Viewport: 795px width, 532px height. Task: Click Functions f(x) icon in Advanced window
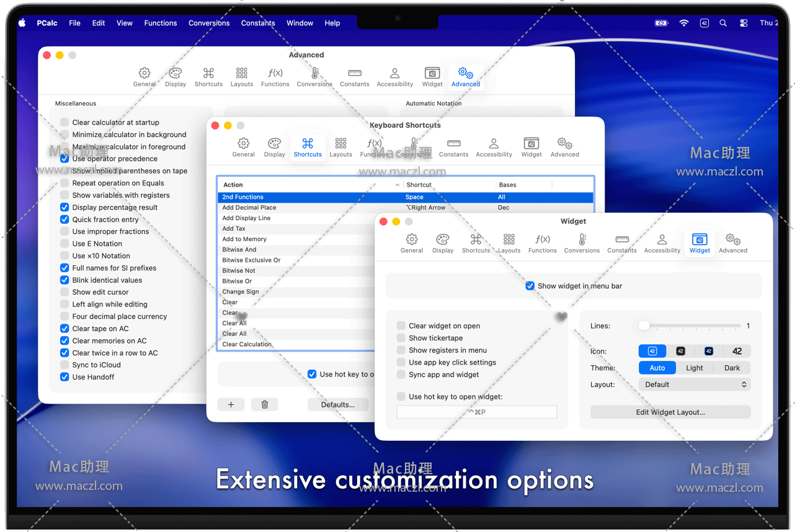tap(275, 77)
